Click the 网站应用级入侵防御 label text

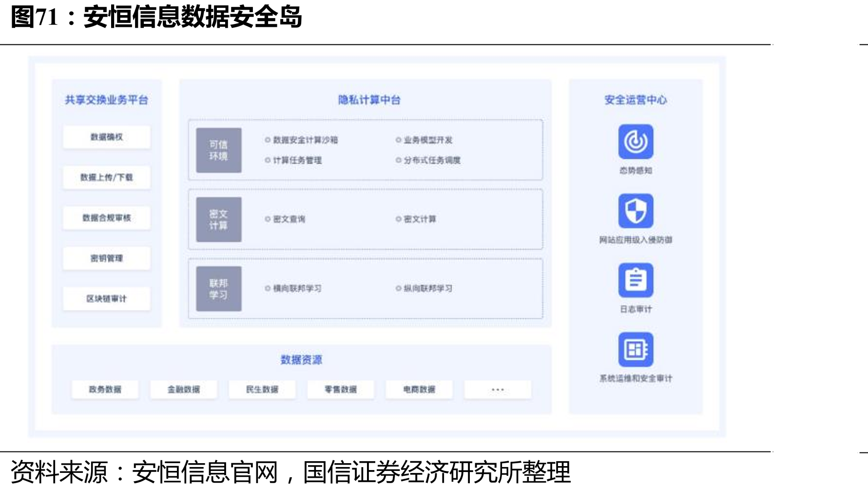click(x=636, y=239)
